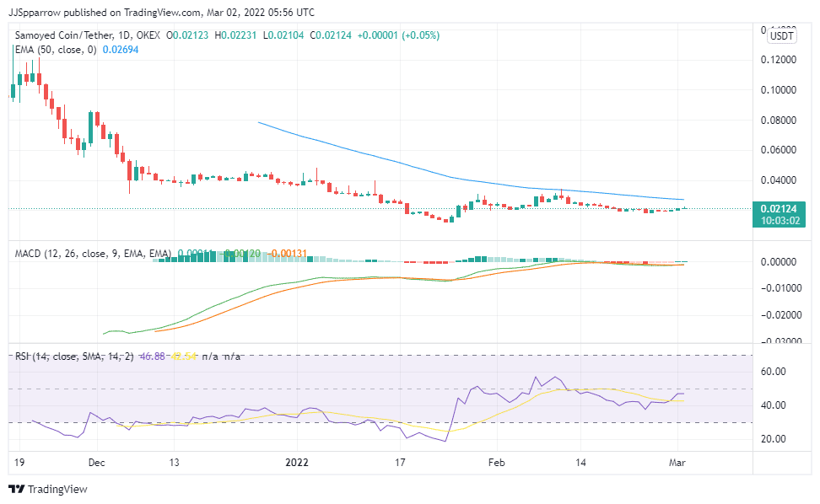Click the 0.06000 price scale label

pyautogui.click(x=779, y=150)
